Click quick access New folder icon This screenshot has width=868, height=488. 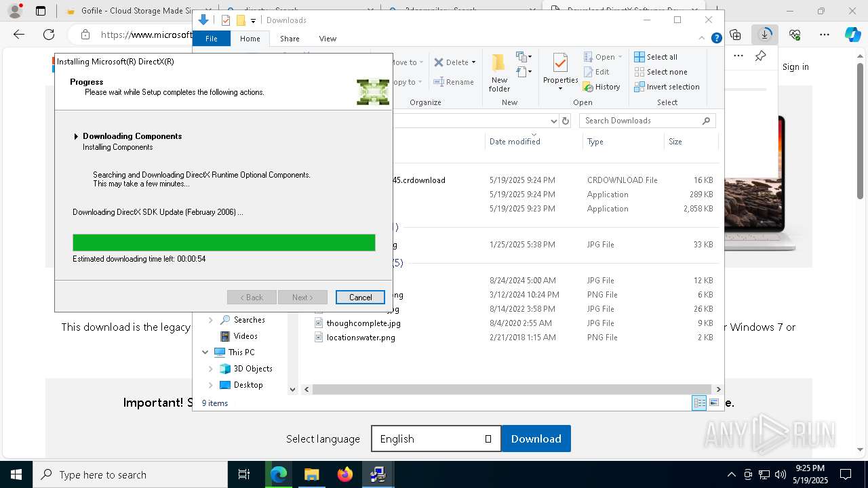tap(241, 20)
